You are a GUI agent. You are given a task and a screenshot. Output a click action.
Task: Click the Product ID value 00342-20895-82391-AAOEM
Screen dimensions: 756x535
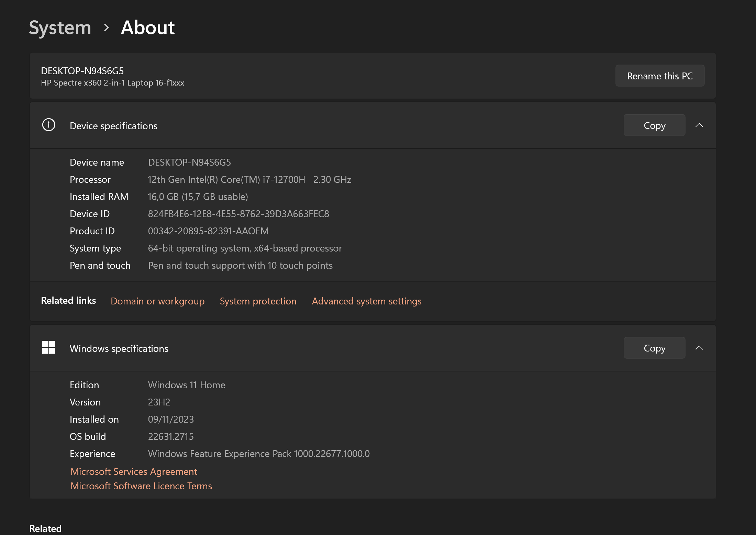pos(208,231)
